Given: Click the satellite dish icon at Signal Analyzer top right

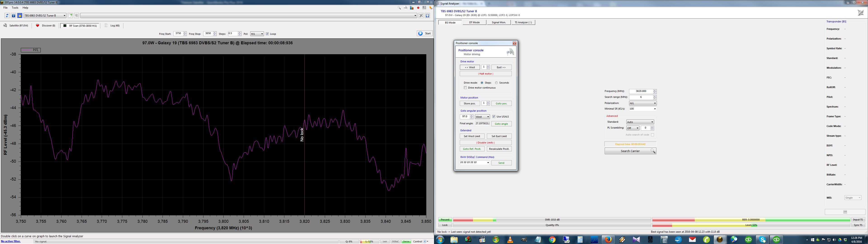Looking at the screenshot, I should coord(861,13).
